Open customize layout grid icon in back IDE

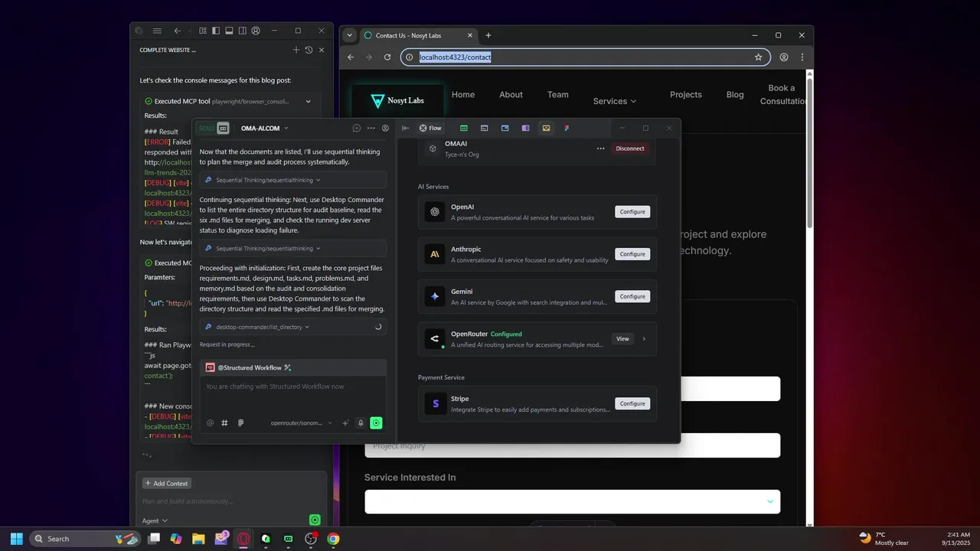203,31
